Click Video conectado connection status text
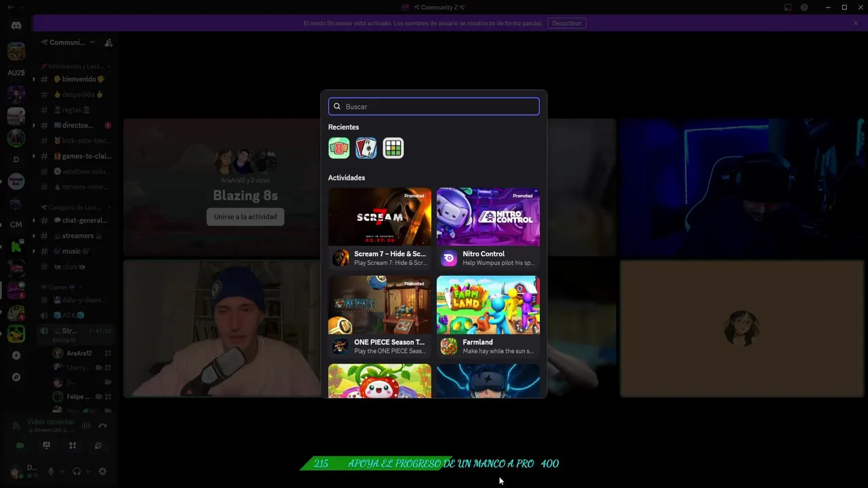 [x=51, y=422]
